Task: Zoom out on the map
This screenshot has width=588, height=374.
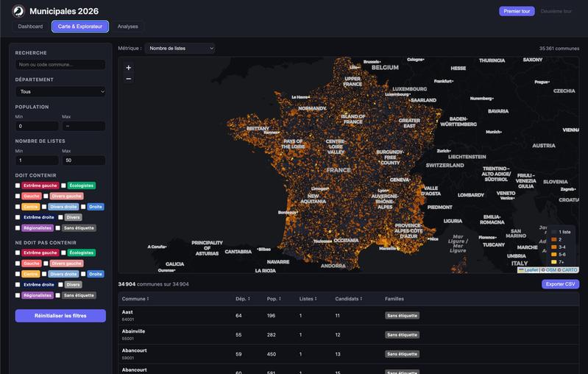Action: (x=129, y=79)
